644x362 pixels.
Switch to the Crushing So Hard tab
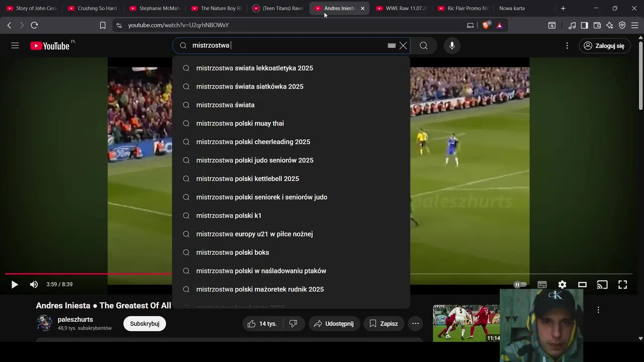click(94, 9)
